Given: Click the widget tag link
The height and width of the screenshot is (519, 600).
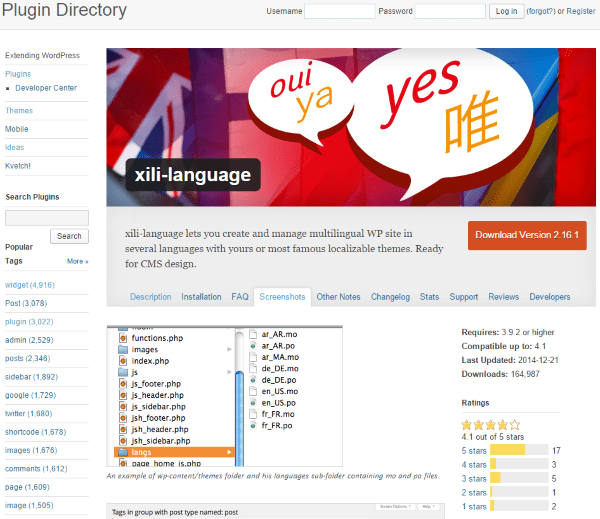Looking at the screenshot, I should (16, 285).
